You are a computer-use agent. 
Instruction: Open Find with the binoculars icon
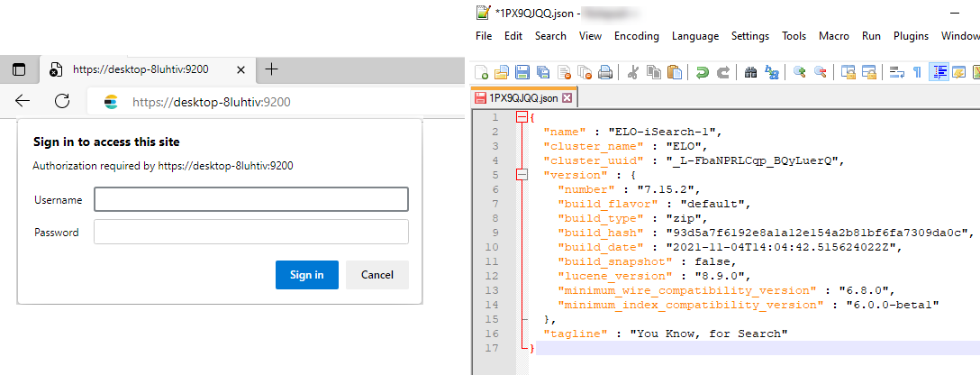(x=751, y=72)
